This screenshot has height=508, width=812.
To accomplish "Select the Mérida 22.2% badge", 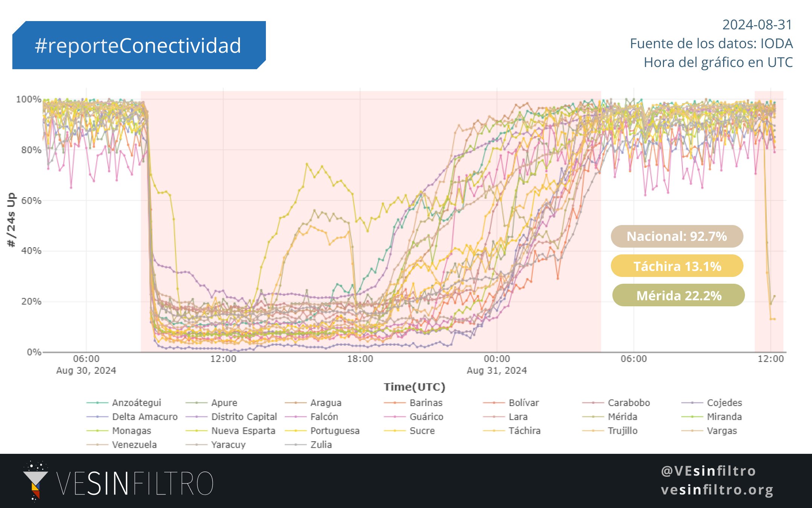I will click(678, 295).
